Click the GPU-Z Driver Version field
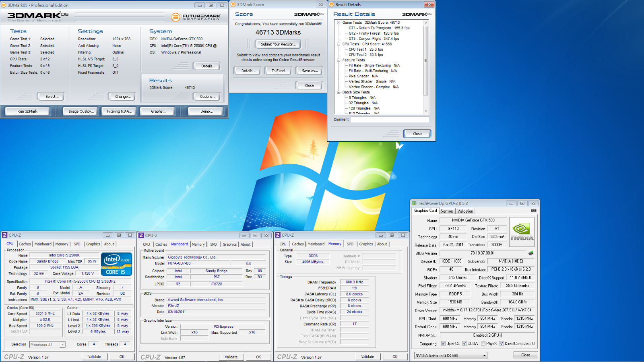The image size is (644, 362). tap(487, 310)
